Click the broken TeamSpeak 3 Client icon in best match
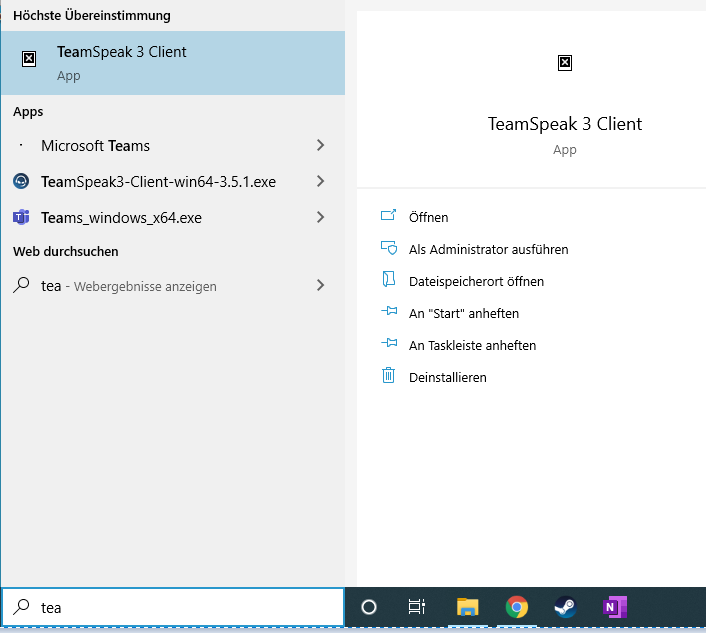The width and height of the screenshot is (706, 633). pyautogui.click(x=29, y=59)
